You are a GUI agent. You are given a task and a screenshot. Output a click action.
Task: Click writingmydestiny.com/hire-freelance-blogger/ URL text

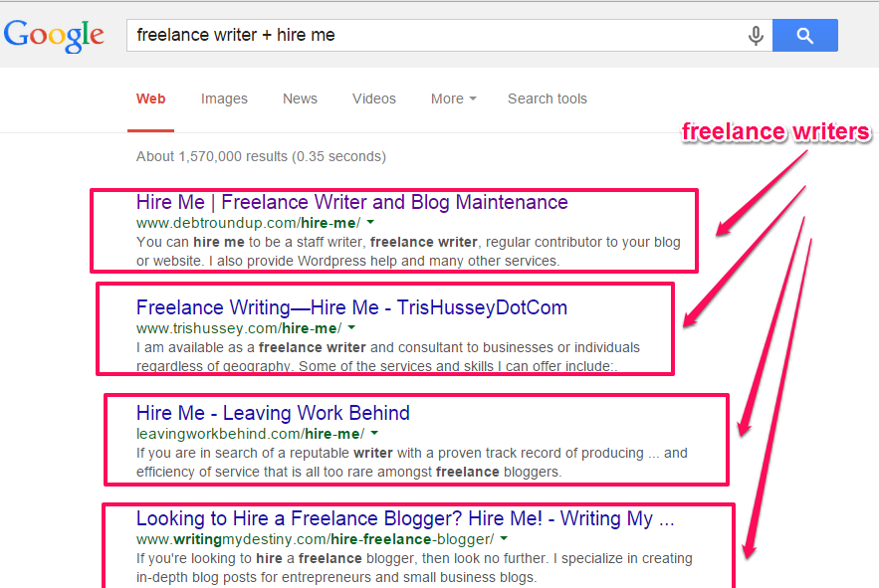pyautogui.click(x=315, y=539)
